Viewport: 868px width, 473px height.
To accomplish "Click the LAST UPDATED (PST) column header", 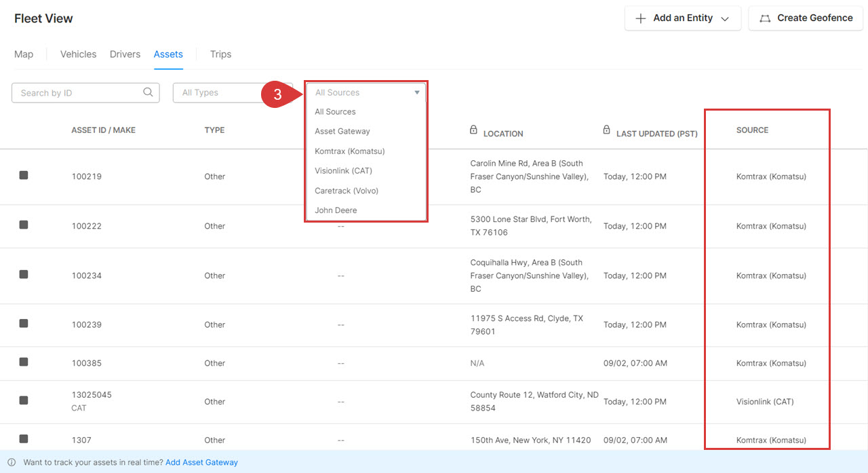I will click(x=656, y=134).
